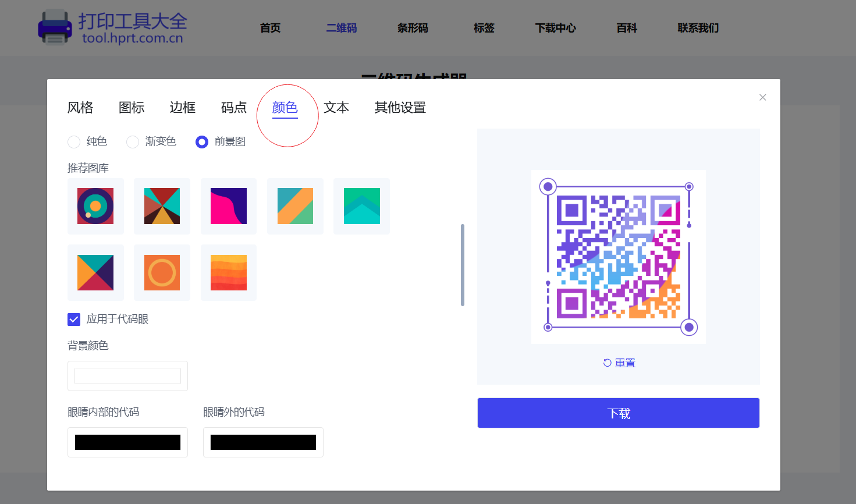Viewport: 856px width, 504px height.
Task: Open the 码点 tab
Action: [234, 108]
